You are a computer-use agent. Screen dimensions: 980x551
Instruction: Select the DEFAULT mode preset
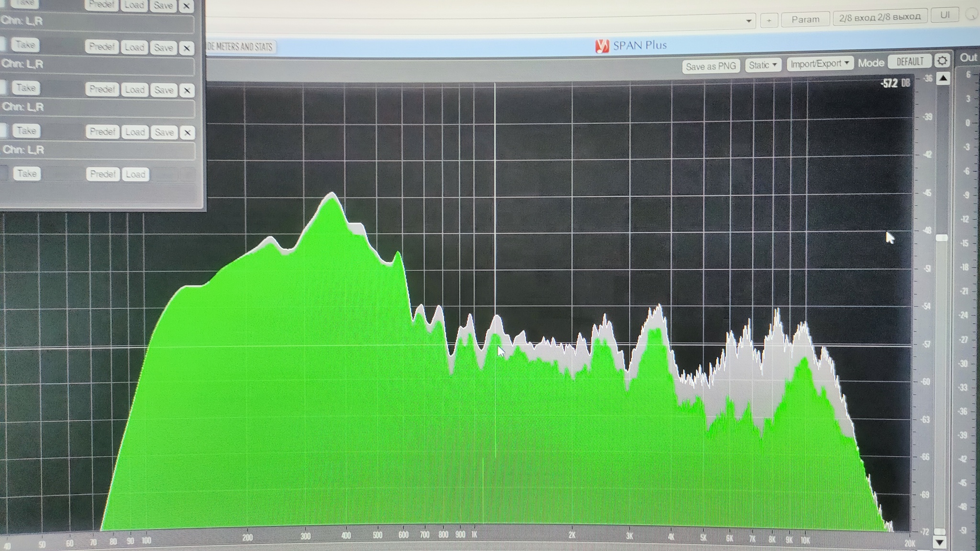pos(909,62)
